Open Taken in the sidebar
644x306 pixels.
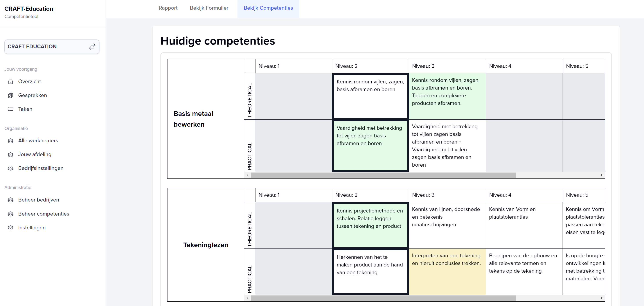tap(25, 109)
